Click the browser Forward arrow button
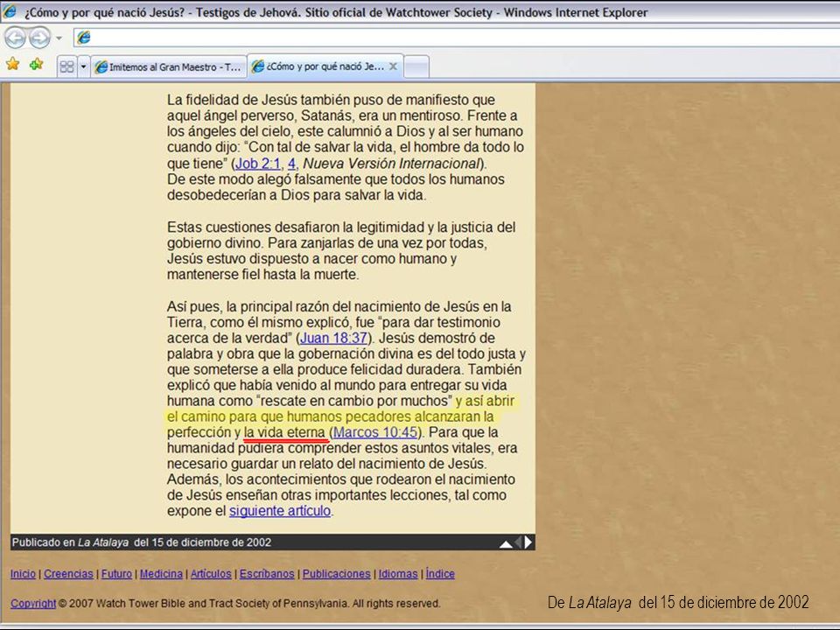Viewport: 840px width, 630px height. [39, 38]
